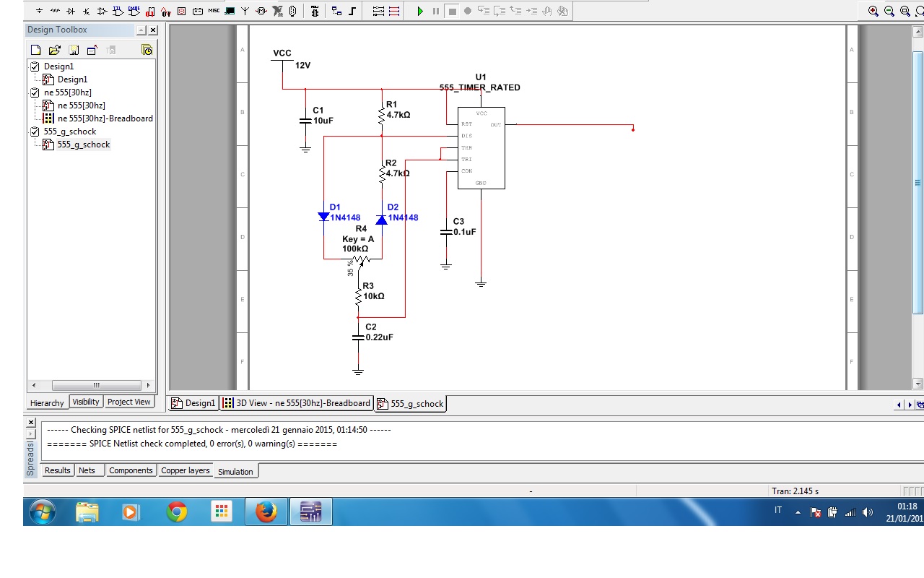The width and height of the screenshot is (924, 578).
Task: Toggle the Design1 project checkbox
Action: (x=35, y=66)
